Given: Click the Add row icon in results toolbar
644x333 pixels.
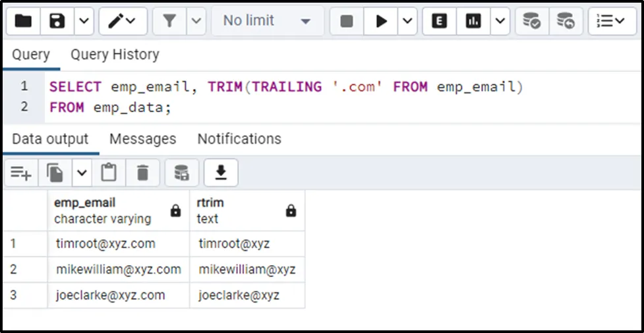Looking at the screenshot, I should [20, 173].
